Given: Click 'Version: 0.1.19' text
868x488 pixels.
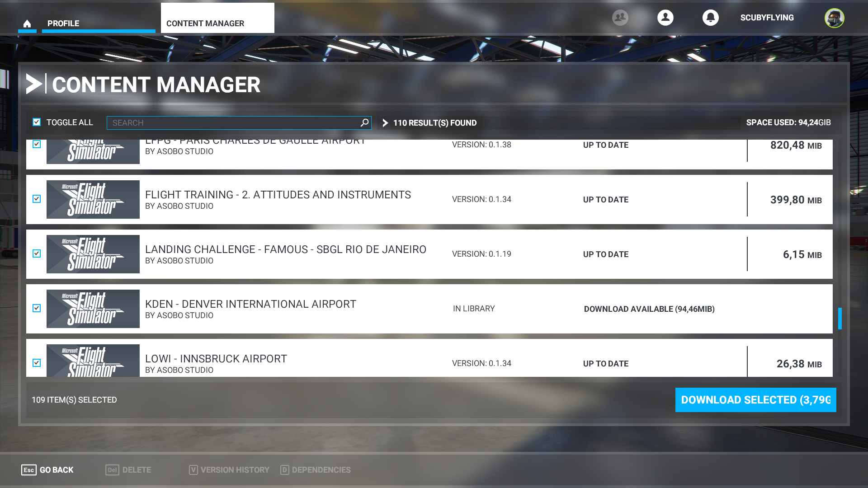Looking at the screenshot, I should click(x=481, y=254).
